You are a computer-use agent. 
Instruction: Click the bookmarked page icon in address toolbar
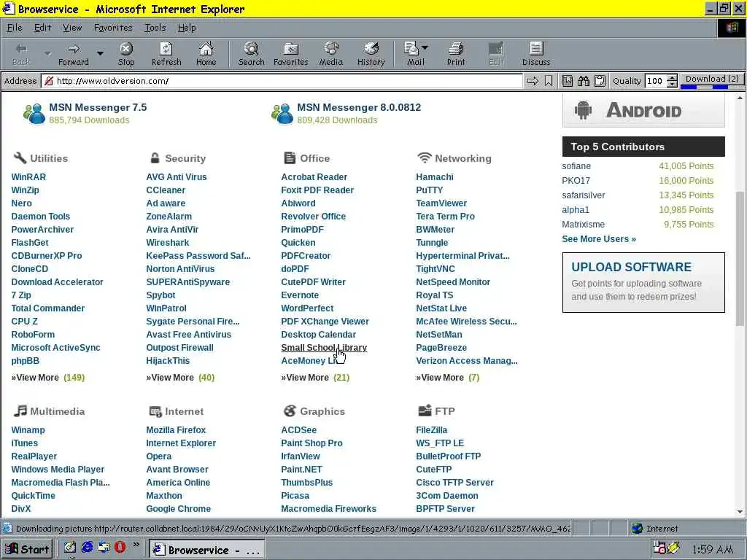pos(568,81)
